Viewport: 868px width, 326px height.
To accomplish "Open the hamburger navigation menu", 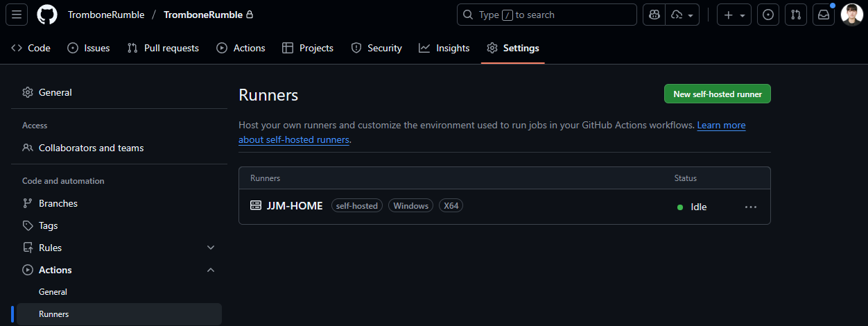I will (x=17, y=15).
